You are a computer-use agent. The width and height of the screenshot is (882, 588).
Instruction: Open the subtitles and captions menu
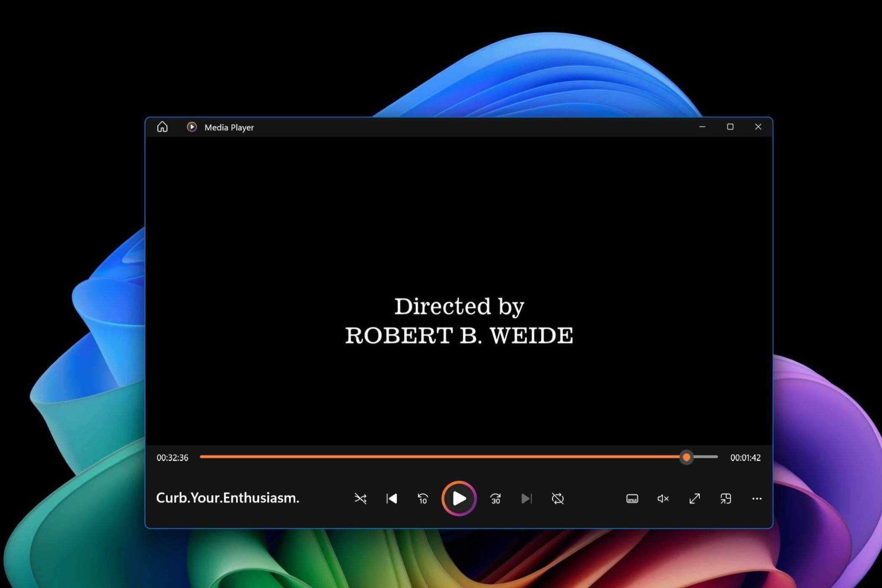pyautogui.click(x=632, y=499)
